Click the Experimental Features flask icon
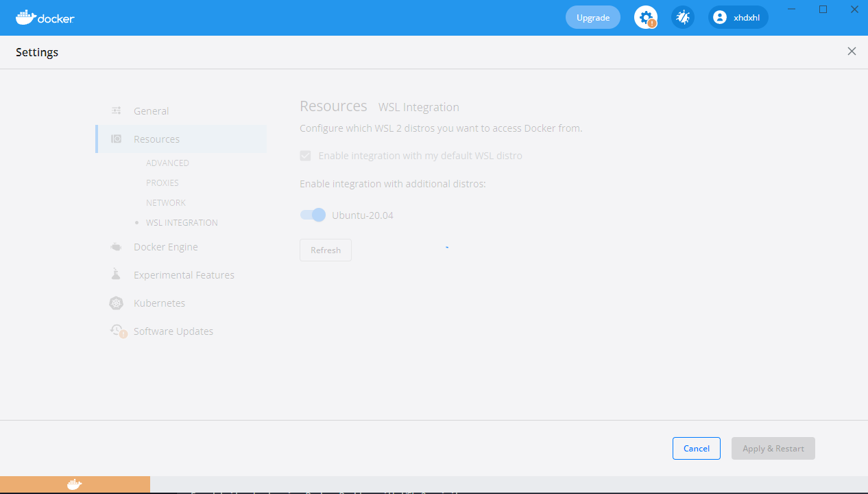 coord(116,274)
